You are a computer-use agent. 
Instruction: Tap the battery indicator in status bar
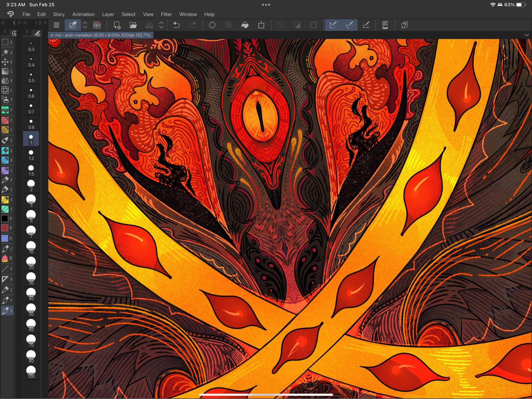tap(521, 5)
